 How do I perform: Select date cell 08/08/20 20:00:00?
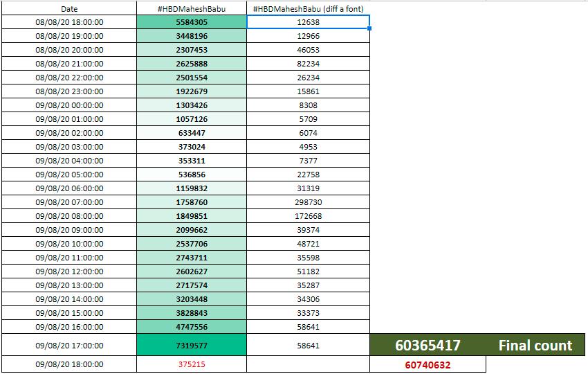tap(69, 50)
